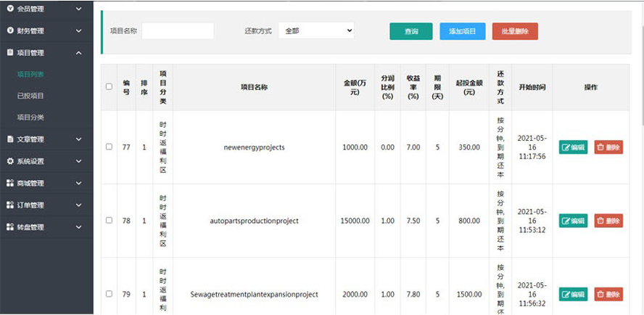
Task: Click the 转盘管理 grid icon
Action: pos(10,227)
